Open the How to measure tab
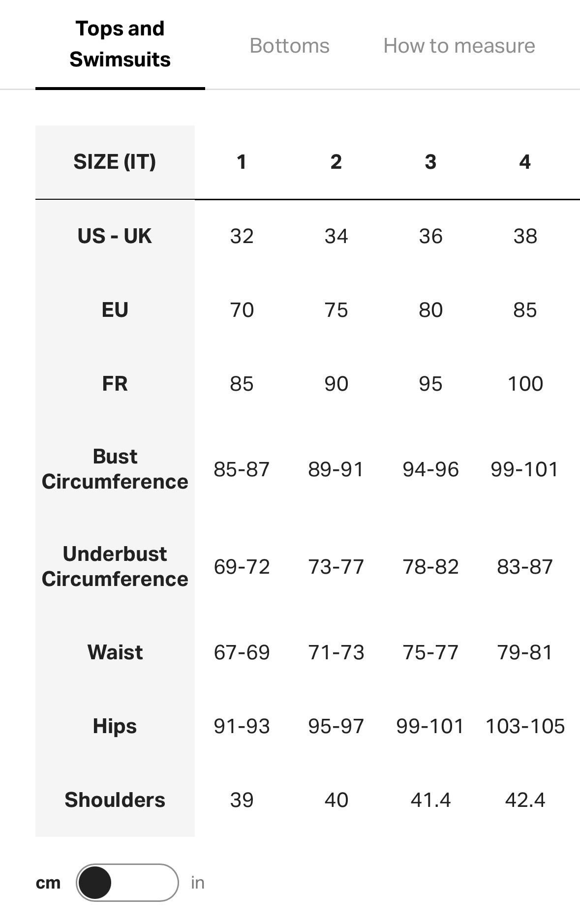This screenshot has width=580, height=924. pyautogui.click(x=459, y=46)
